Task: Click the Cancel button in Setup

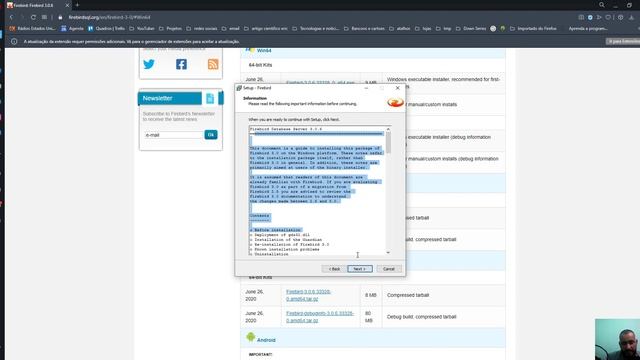Action: 389,269
